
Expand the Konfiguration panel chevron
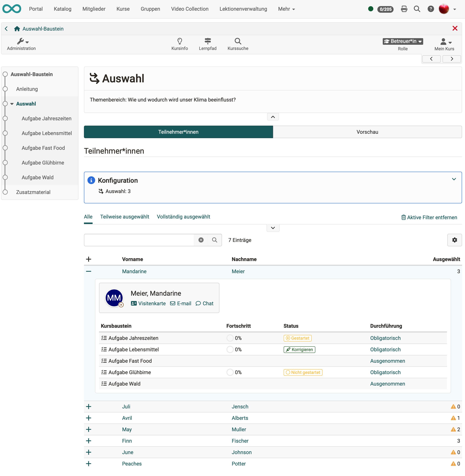point(454,179)
